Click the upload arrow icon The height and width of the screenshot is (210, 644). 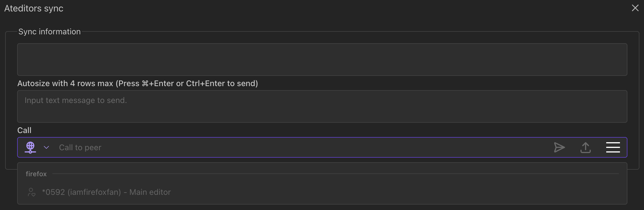585,147
